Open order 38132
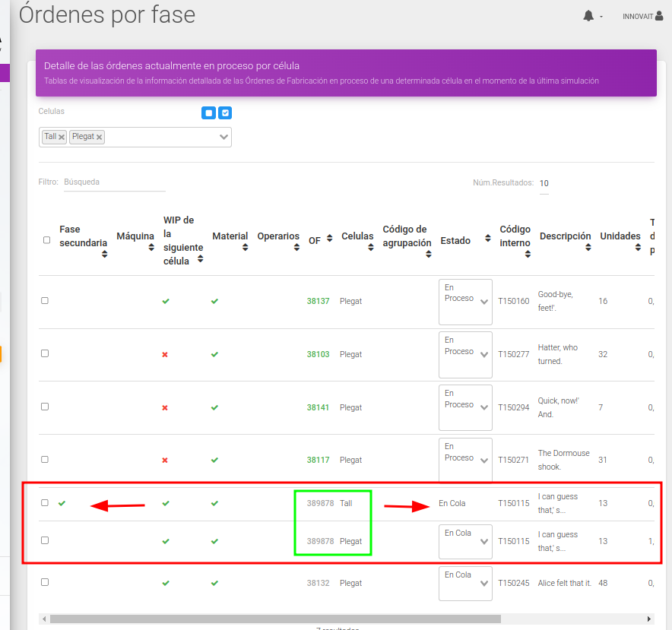672x630 pixels. [318, 584]
